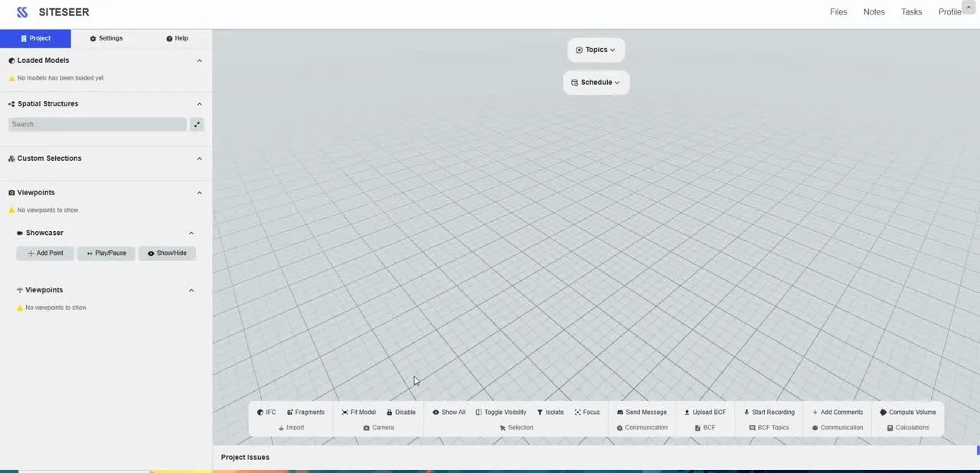The image size is (980, 473).
Task: Collapse the Showcaser subsection
Action: (x=191, y=233)
